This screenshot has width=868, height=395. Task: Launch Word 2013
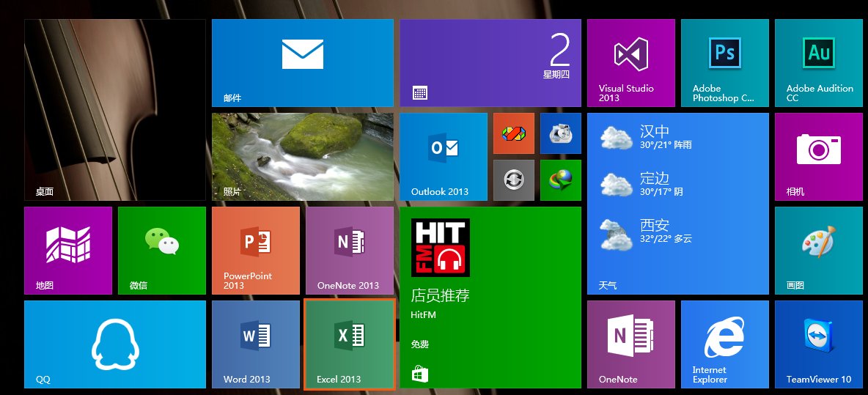coord(256,344)
